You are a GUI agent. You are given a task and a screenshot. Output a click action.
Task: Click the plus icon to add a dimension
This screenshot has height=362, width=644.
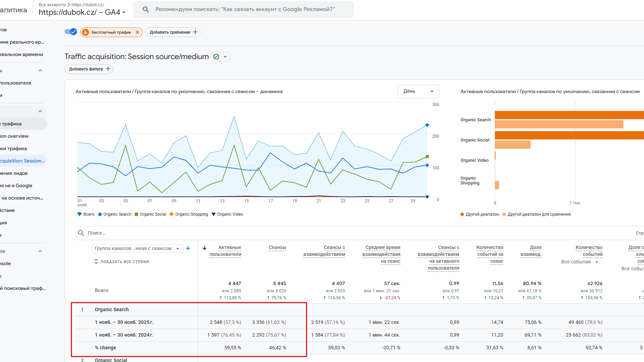coord(188,248)
